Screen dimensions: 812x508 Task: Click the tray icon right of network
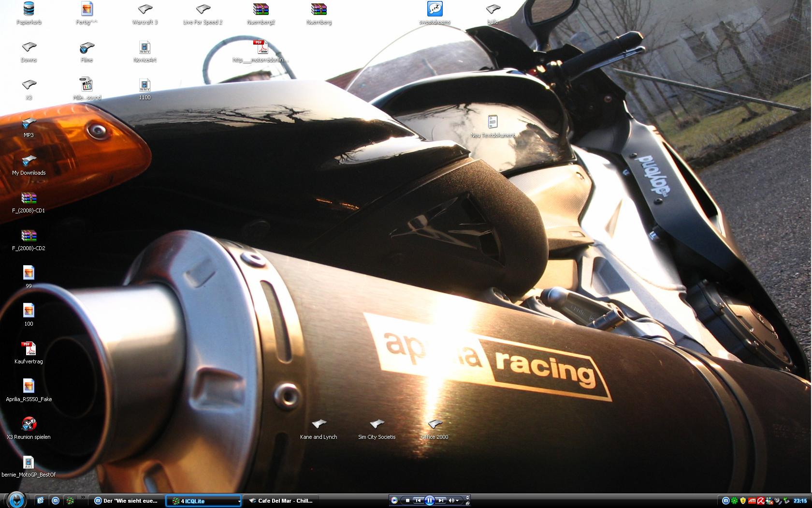coord(778,501)
